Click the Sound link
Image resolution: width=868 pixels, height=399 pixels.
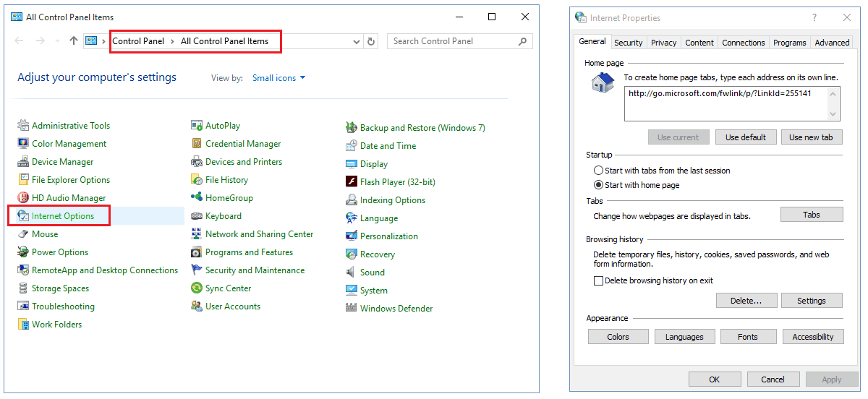pyautogui.click(x=373, y=273)
